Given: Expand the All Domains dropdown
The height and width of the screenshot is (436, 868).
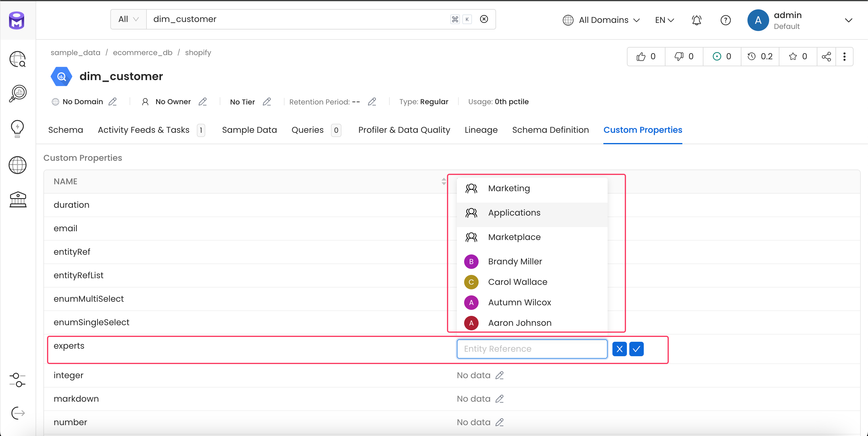Looking at the screenshot, I should [x=601, y=20].
